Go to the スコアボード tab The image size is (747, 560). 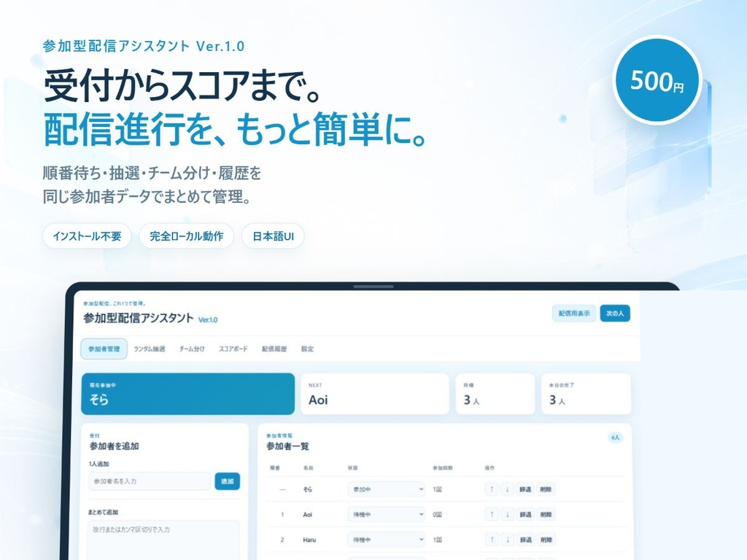coord(233,349)
